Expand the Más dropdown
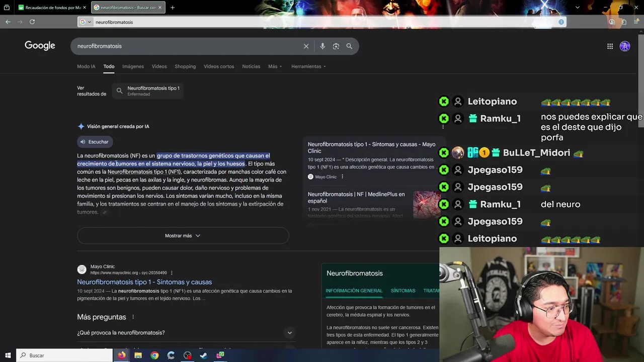 (x=275, y=66)
